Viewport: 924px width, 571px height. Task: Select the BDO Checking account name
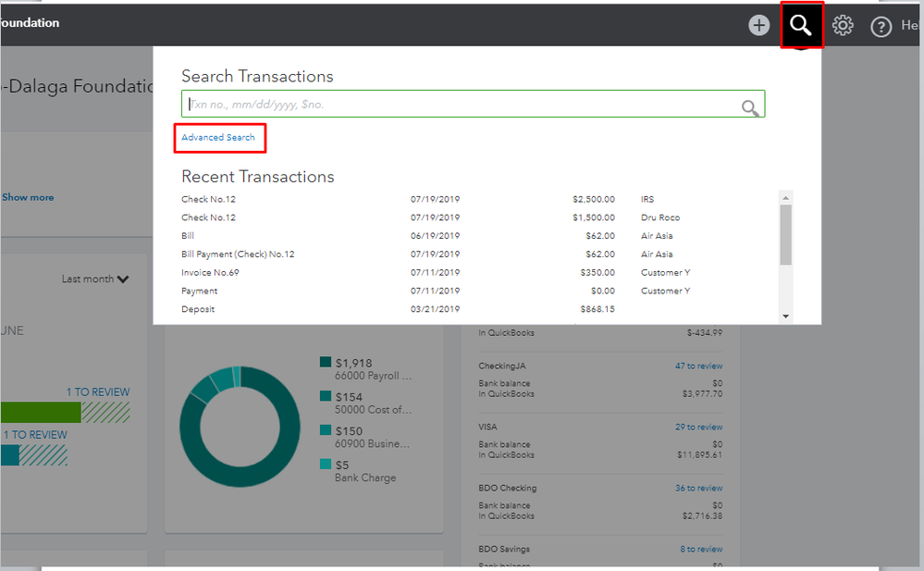tap(508, 489)
